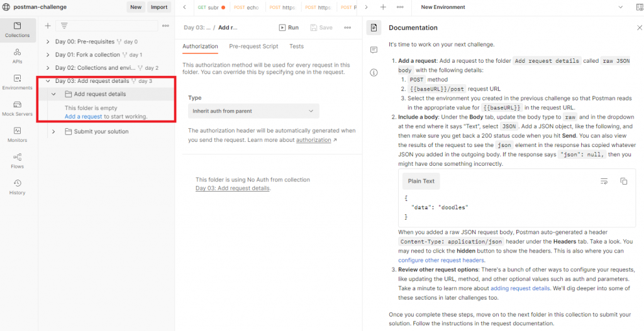Viewport: 644px width, 331px height.
Task: Open the Monitors sidebar icon
Action: (x=17, y=135)
